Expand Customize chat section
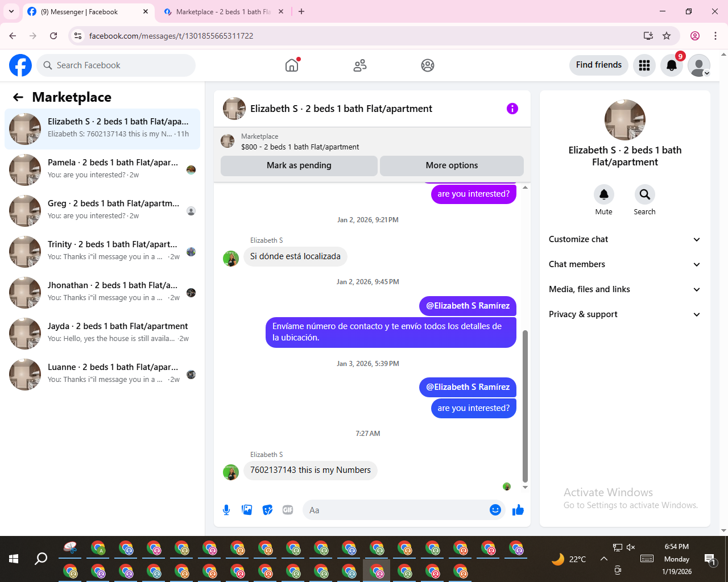728x582 pixels. point(624,239)
